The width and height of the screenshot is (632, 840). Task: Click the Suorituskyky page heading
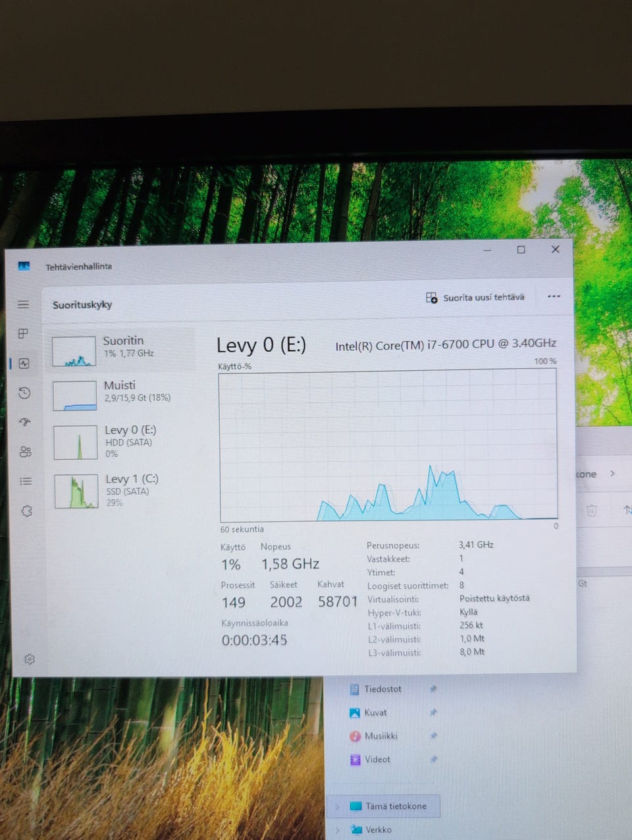[x=82, y=304]
